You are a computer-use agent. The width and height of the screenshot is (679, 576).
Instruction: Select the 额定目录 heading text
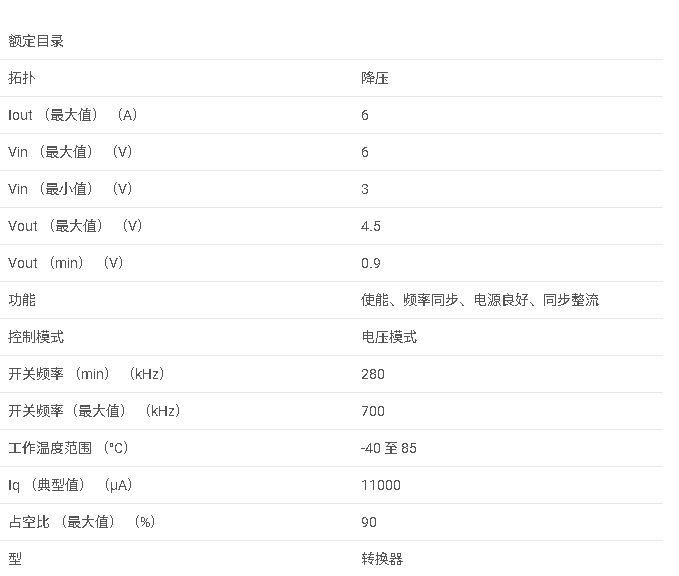click(x=36, y=41)
